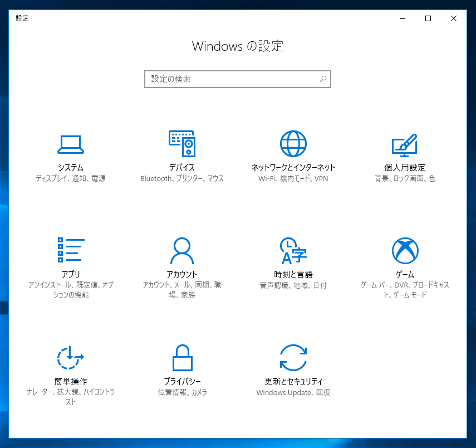
Task: Click the 音声認識、地域、日付 description
Action: [293, 285]
